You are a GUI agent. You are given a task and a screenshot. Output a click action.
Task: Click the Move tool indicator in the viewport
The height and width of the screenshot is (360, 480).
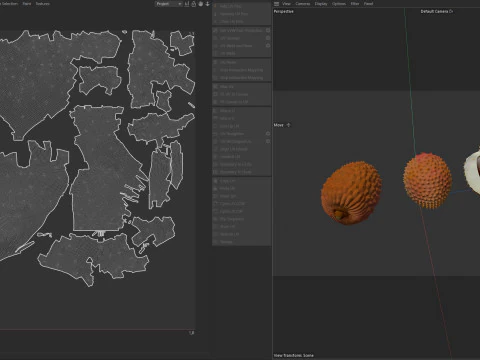pos(282,125)
